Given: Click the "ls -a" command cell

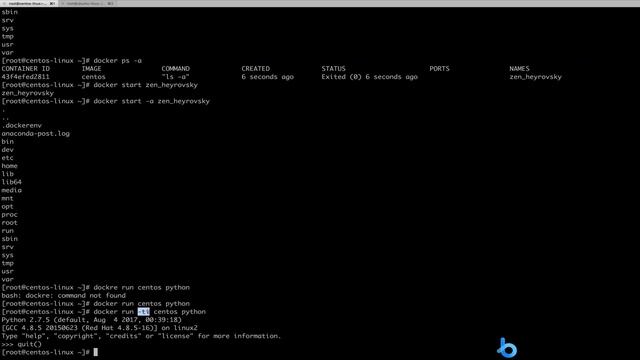Looking at the screenshot, I should (x=176, y=77).
